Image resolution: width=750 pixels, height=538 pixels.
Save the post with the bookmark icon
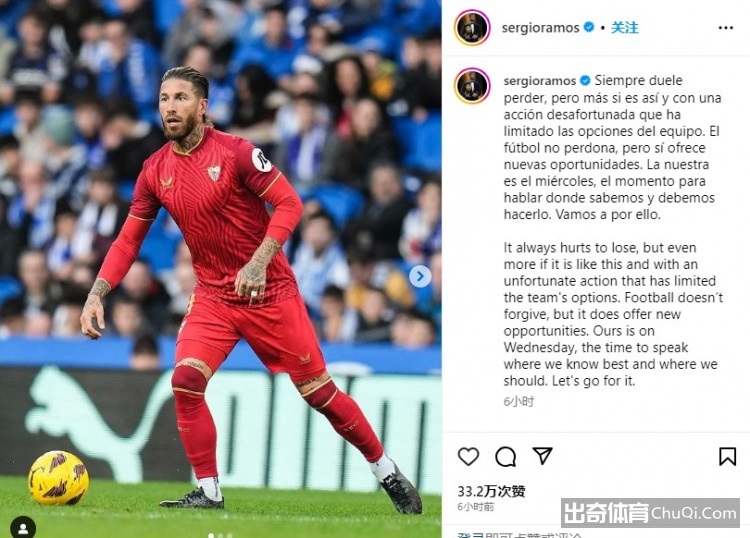click(727, 456)
